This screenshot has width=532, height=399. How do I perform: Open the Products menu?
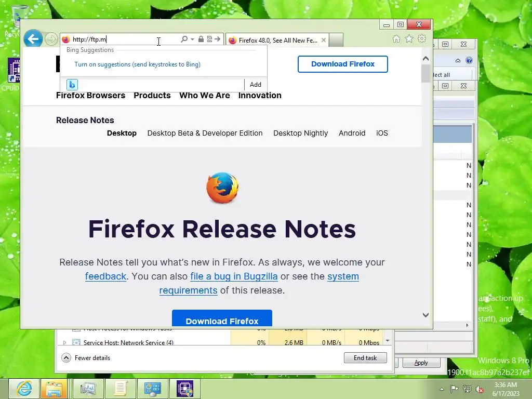tap(152, 96)
